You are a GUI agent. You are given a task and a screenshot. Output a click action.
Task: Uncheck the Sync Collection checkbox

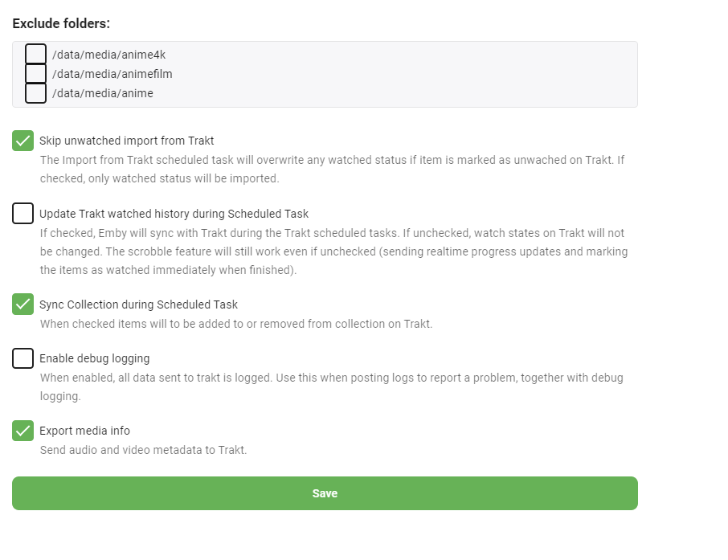pos(22,305)
